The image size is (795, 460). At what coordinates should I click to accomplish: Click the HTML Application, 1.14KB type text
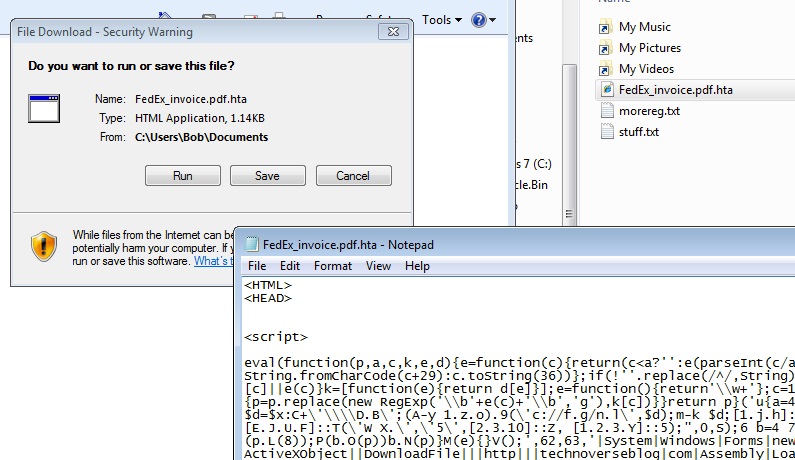tap(200, 118)
